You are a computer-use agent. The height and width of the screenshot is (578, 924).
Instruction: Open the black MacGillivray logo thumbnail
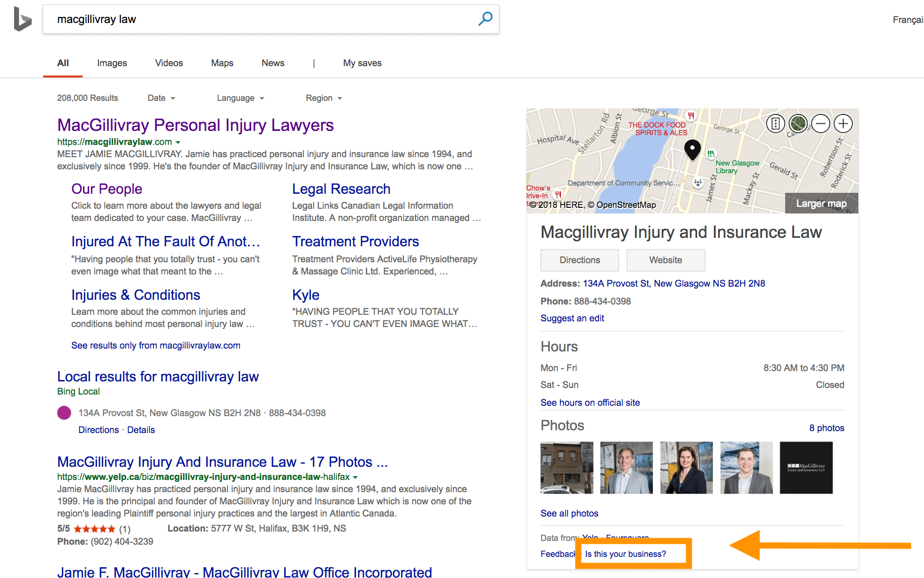(x=806, y=468)
